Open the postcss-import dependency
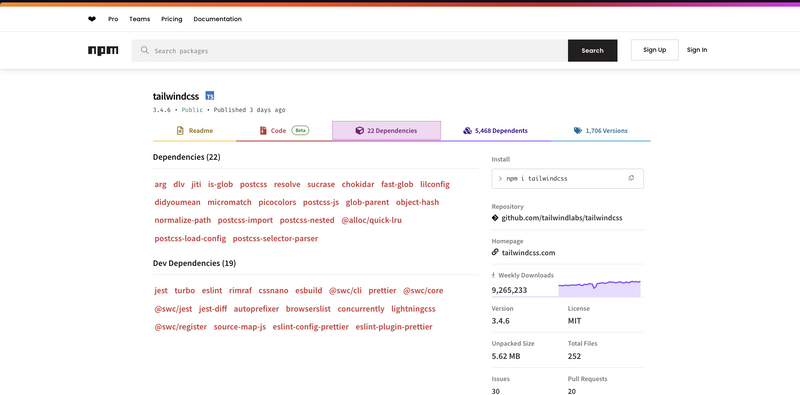This screenshot has height=395, width=800. tap(245, 220)
